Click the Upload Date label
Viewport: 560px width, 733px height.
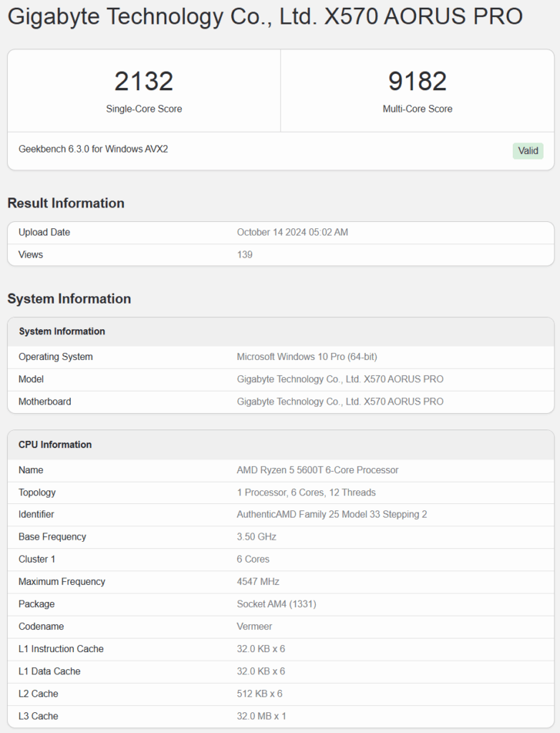pyautogui.click(x=44, y=233)
